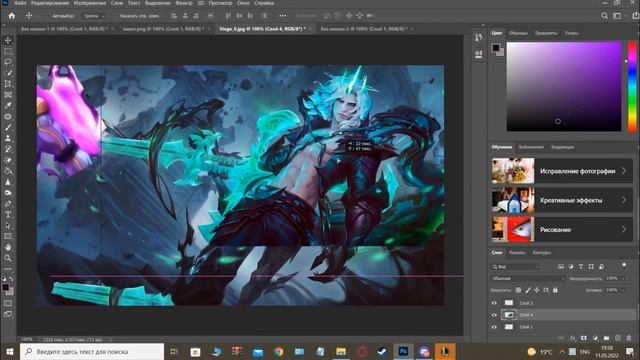
Task: Open the opacity Непрозрачность dropdown arrow
Action: 622,278
